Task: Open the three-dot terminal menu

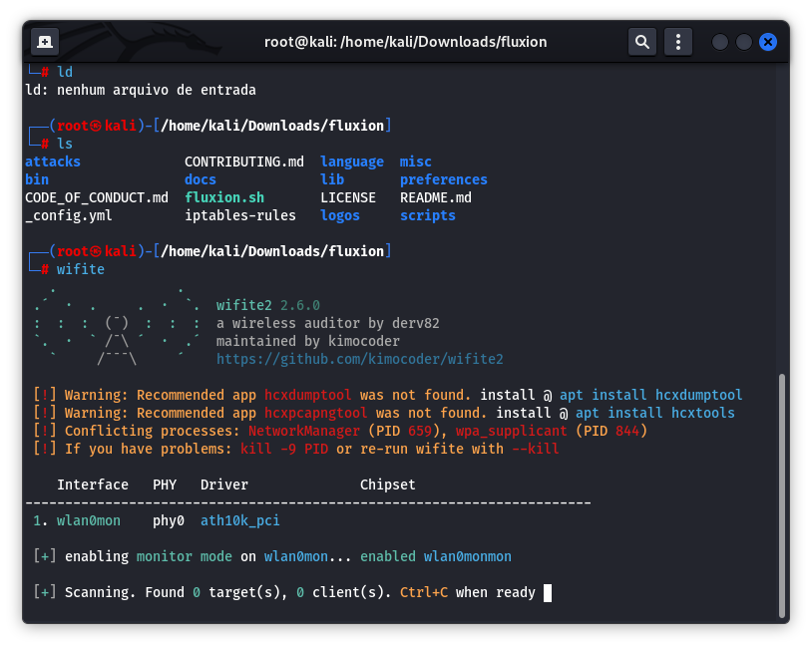Action: (x=678, y=42)
